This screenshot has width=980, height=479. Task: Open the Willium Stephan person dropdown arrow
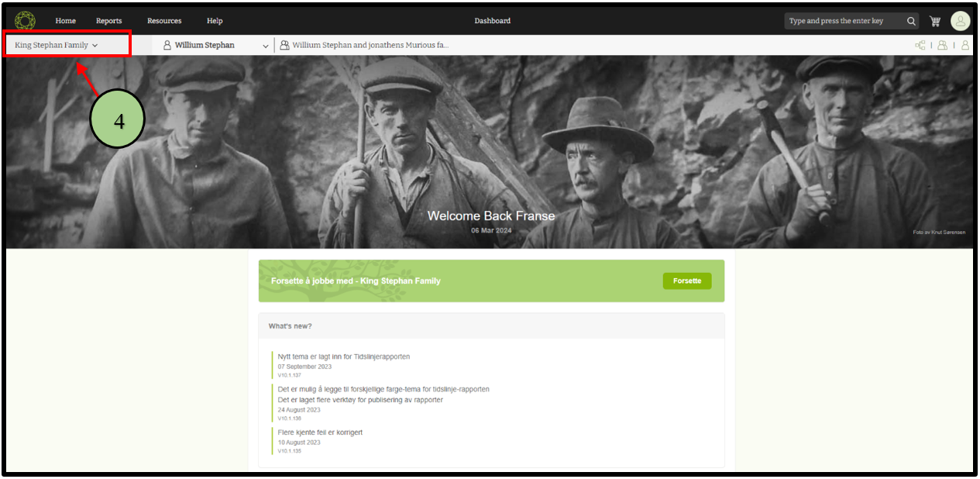coord(266,46)
